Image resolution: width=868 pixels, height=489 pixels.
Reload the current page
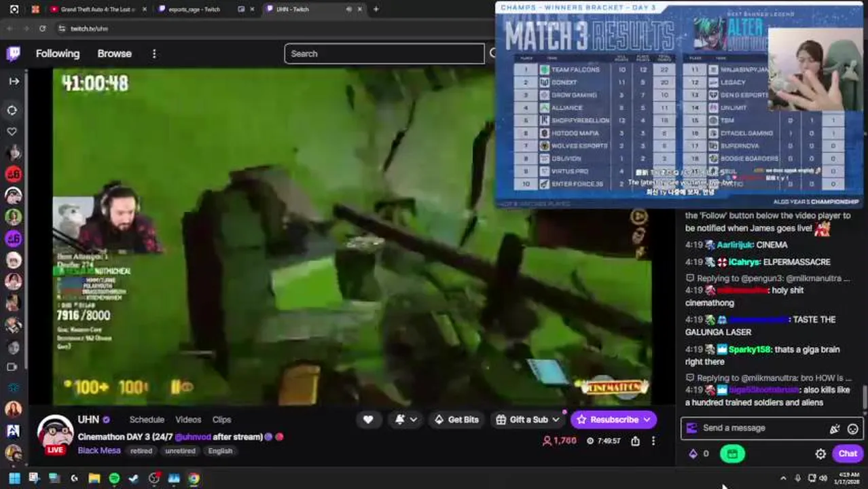(x=42, y=29)
